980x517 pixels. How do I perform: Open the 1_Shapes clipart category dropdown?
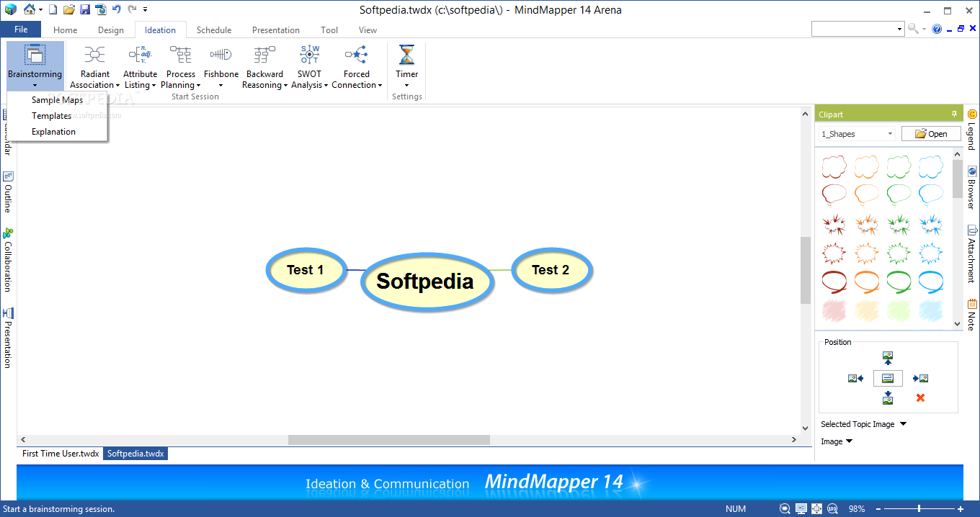point(890,133)
